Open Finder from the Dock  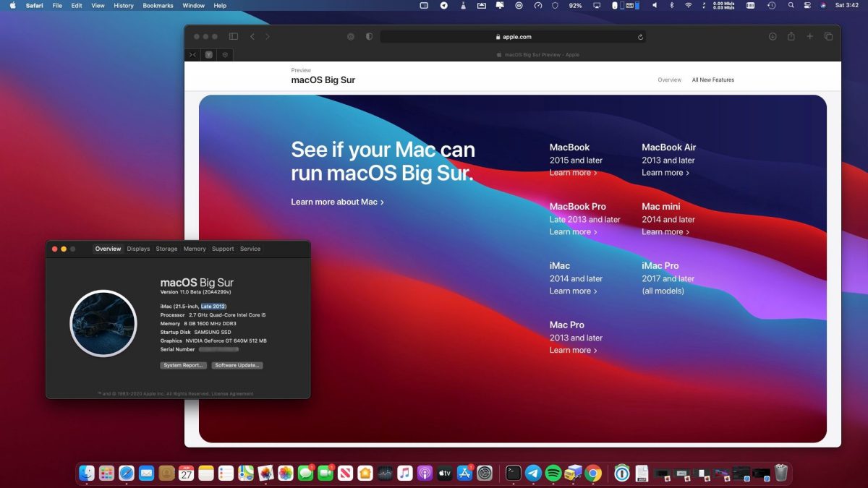tap(87, 473)
